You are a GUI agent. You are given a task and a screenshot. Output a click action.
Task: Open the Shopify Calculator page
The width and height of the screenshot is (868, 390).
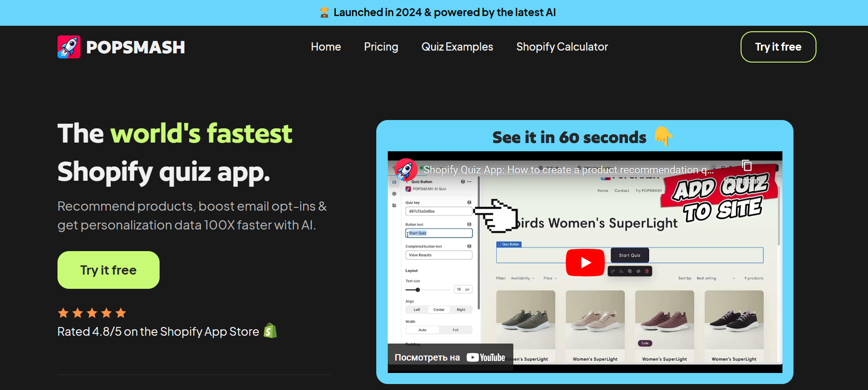point(562,47)
